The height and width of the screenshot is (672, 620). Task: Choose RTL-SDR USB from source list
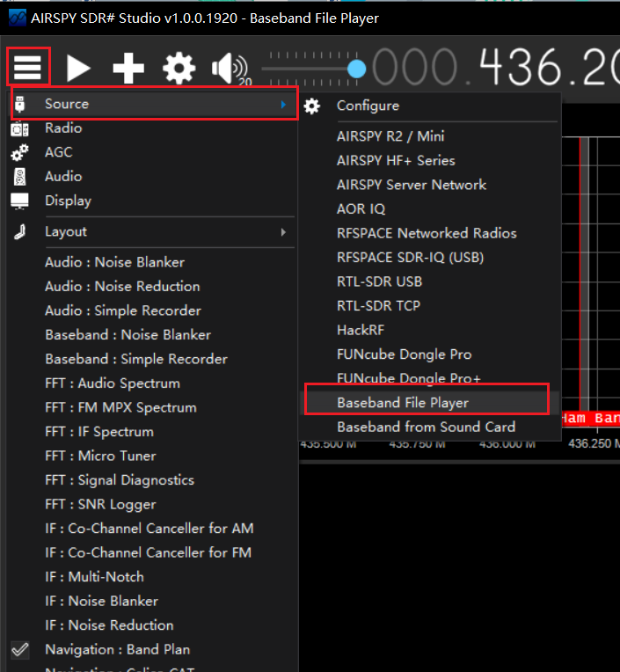379,281
